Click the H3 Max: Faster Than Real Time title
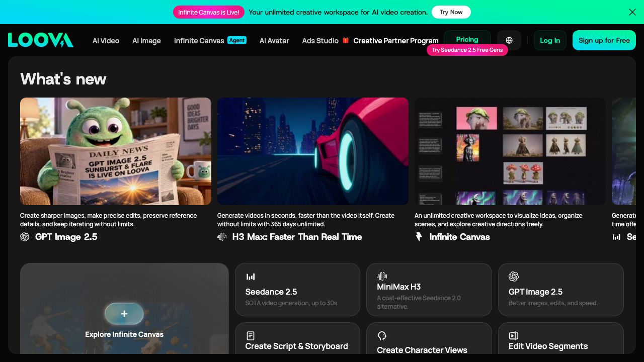644x362 pixels. 297,237
